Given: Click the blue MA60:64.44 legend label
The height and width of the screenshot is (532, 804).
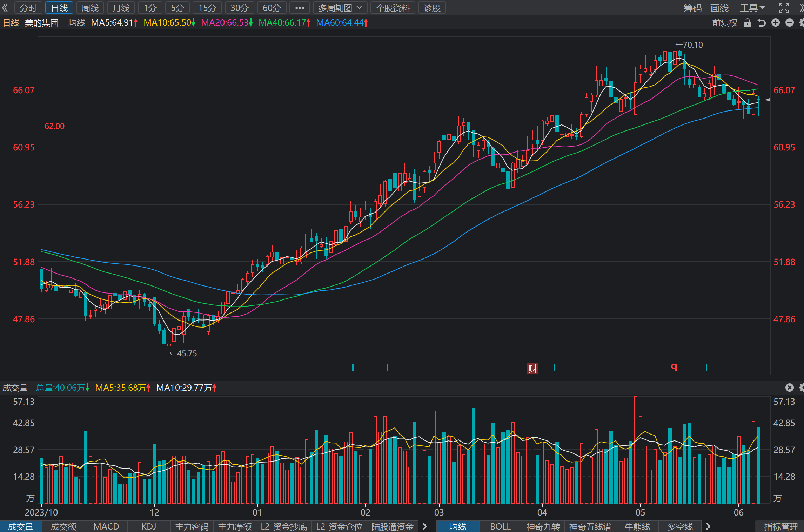Looking at the screenshot, I should point(342,23).
